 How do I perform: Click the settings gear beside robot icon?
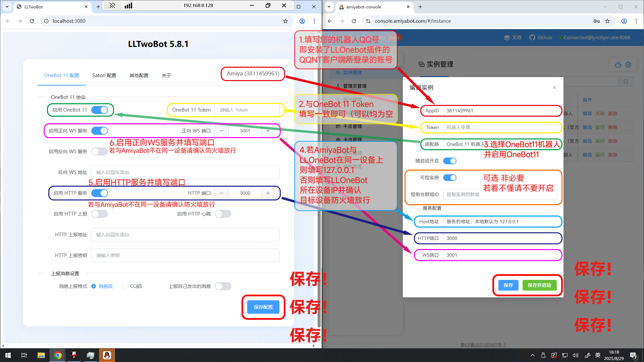click(x=629, y=65)
